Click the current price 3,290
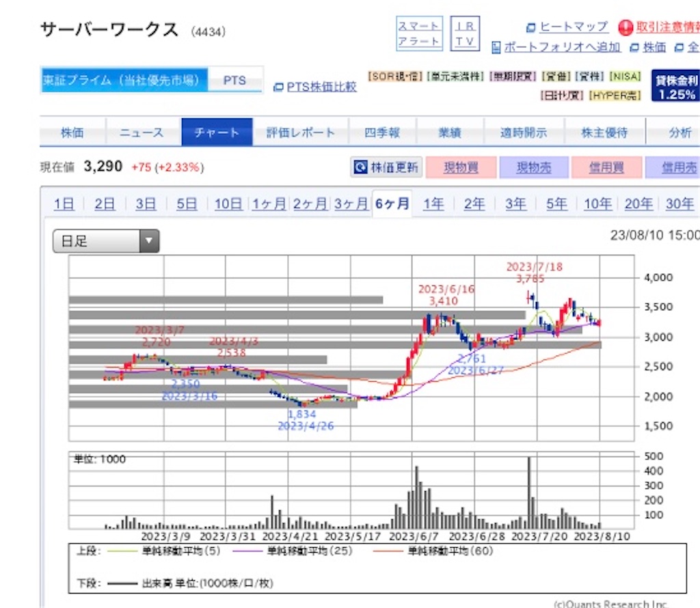 (103, 167)
